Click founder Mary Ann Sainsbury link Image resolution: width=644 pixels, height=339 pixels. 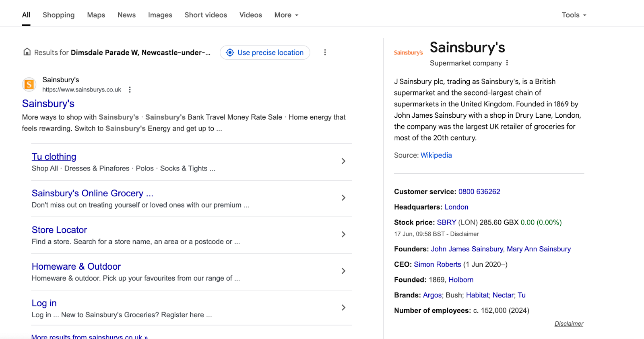point(539,249)
